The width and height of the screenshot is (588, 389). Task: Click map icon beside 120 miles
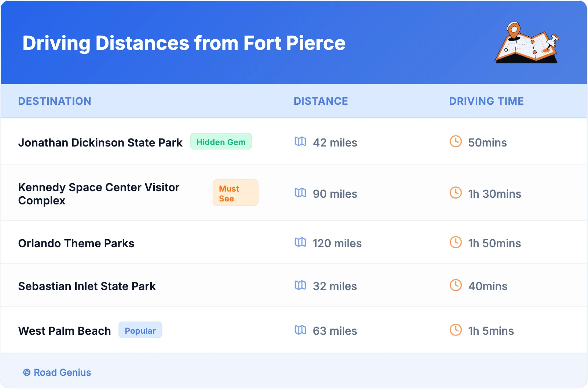click(300, 242)
